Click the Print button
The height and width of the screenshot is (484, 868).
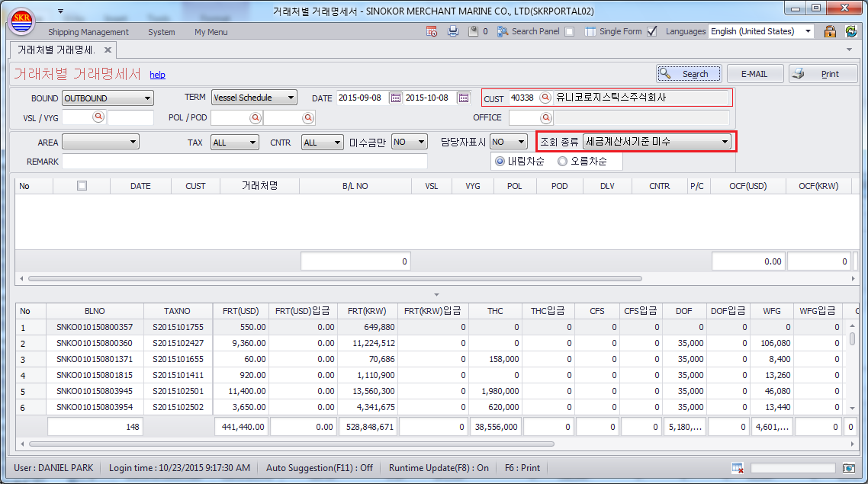tap(823, 74)
